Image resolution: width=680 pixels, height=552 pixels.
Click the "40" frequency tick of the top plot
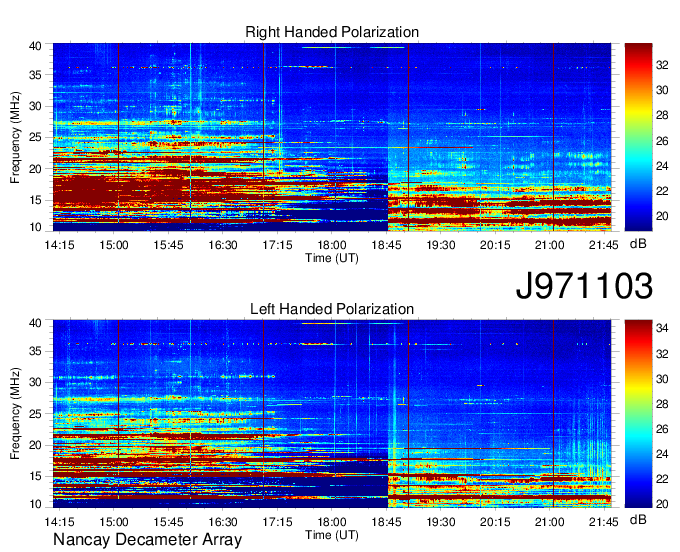(x=36, y=46)
